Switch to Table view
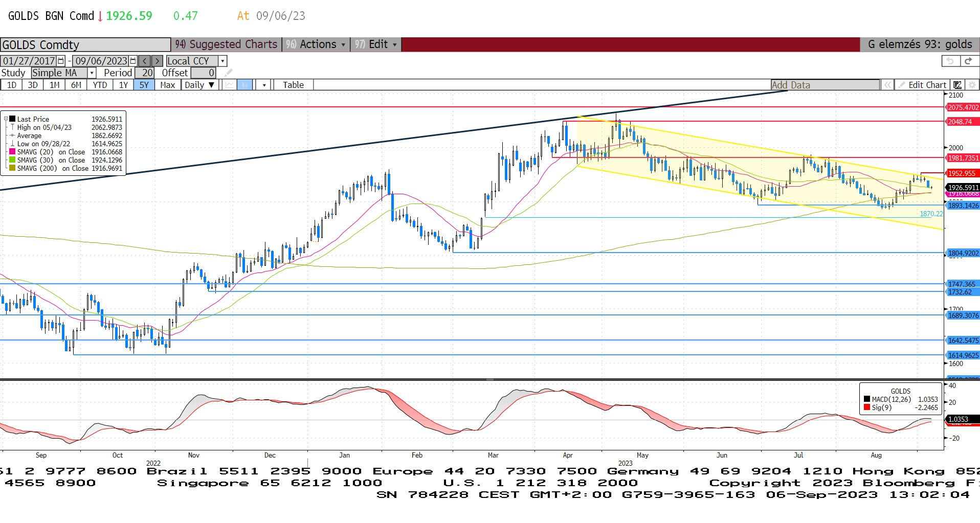The image size is (980, 523). 294,85
